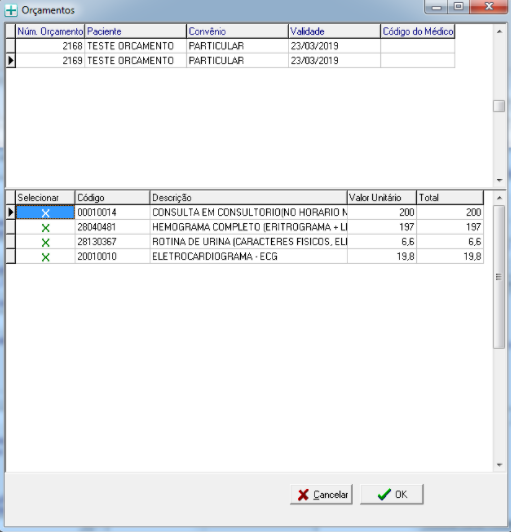Click unit value 200 of consulta row

tap(382, 212)
